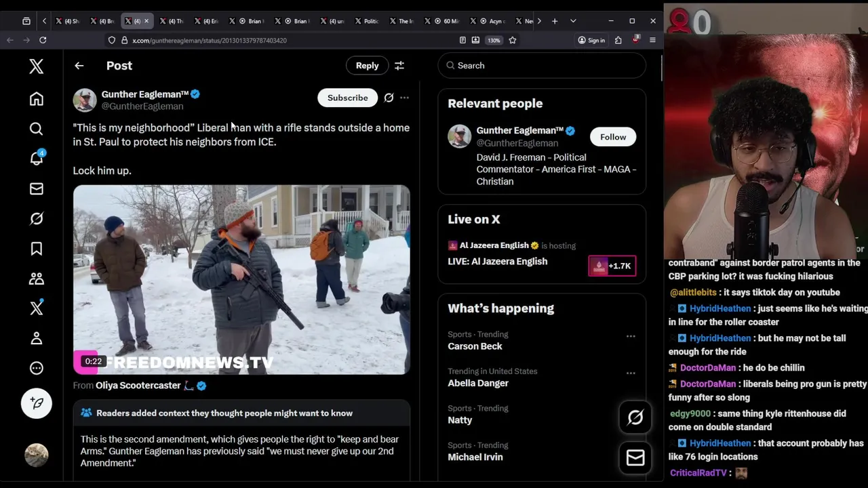Toggle reader view icon in address bar
Image resolution: width=868 pixels, height=488 pixels.
click(462, 40)
